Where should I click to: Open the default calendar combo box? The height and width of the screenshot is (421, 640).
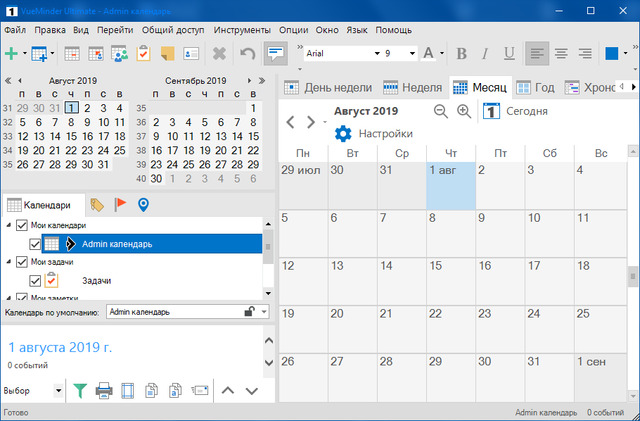click(x=187, y=312)
